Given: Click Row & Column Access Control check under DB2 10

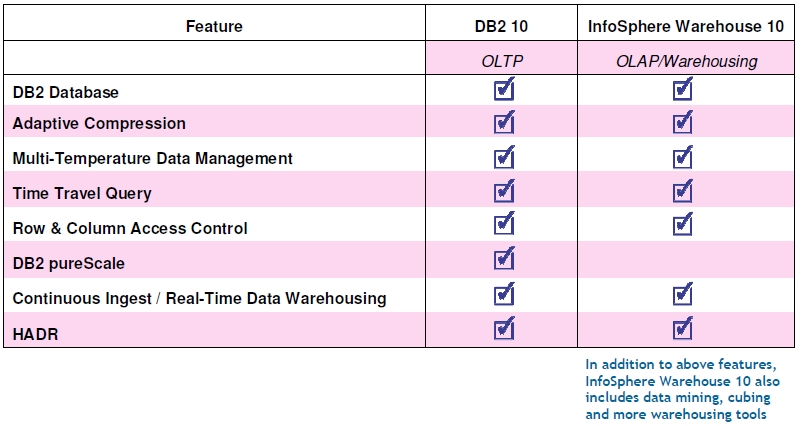Looking at the screenshot, I should click(504, 225).
